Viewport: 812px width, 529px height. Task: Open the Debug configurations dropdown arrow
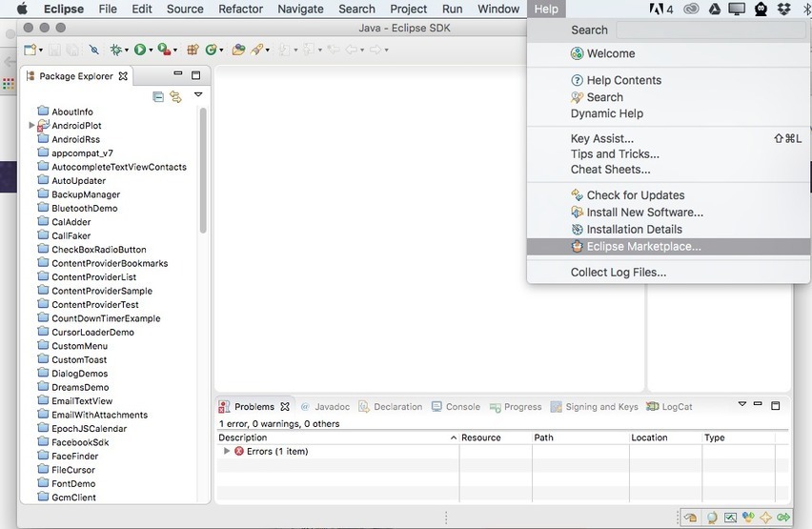(127, 51)
